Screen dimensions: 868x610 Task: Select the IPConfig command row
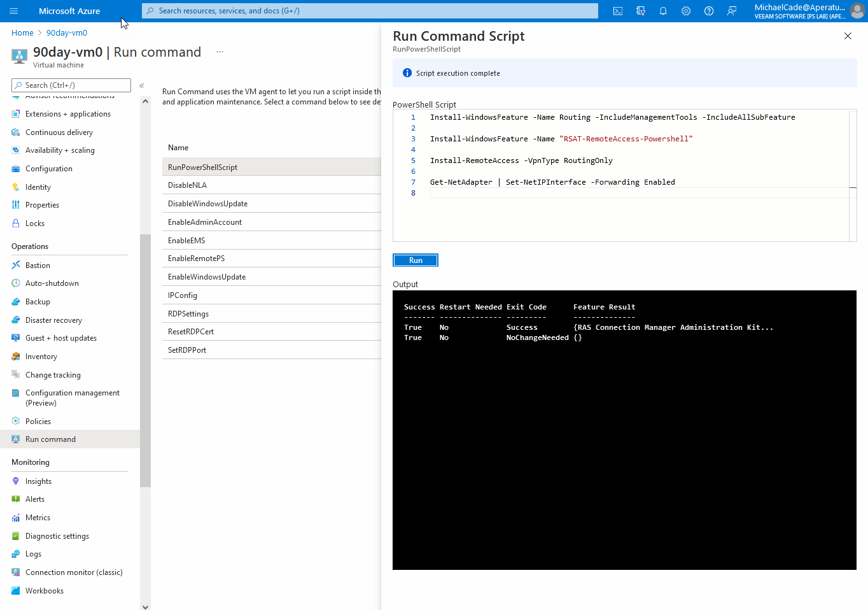click(x=183, y=295)
